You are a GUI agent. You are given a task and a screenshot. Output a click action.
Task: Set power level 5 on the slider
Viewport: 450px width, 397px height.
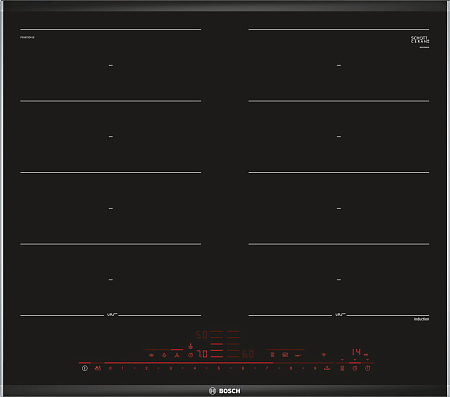coord(219,368)
